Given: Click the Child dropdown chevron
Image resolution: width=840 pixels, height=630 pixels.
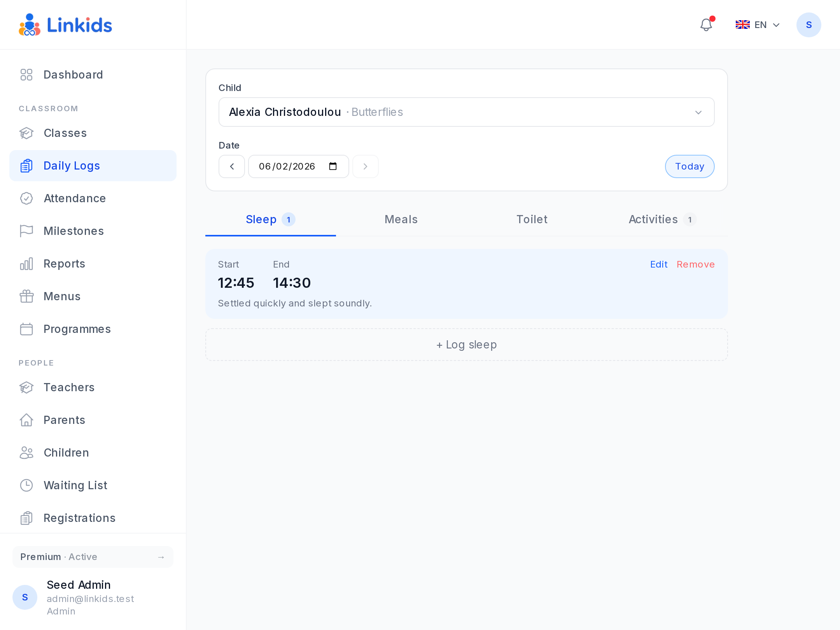Looking at the screenshot, I should pos(698,112).
